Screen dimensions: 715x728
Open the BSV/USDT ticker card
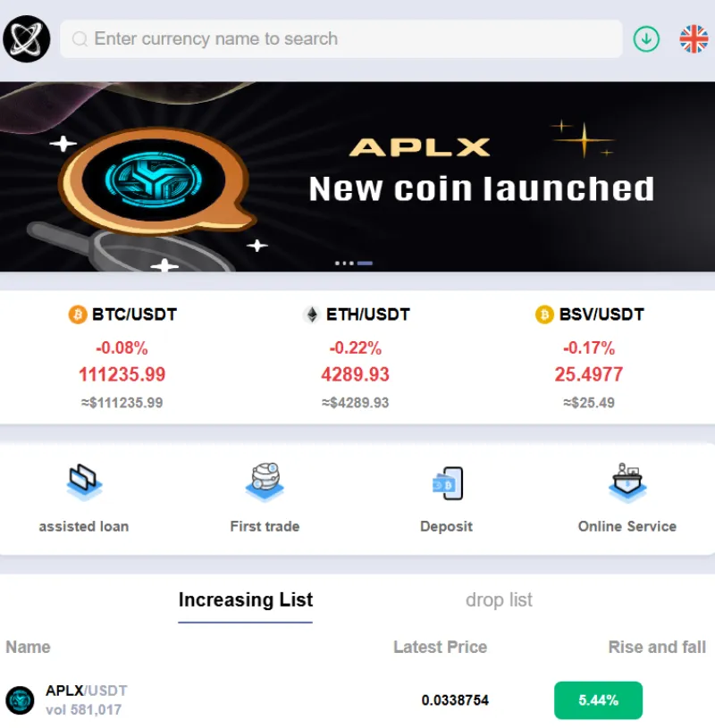click(x=589, y=357)
